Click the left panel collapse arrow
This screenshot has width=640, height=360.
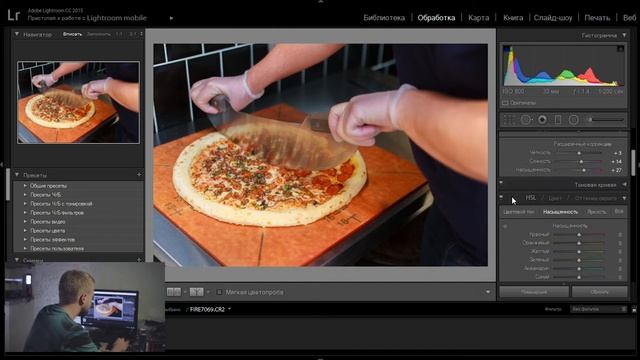[2, 164]
